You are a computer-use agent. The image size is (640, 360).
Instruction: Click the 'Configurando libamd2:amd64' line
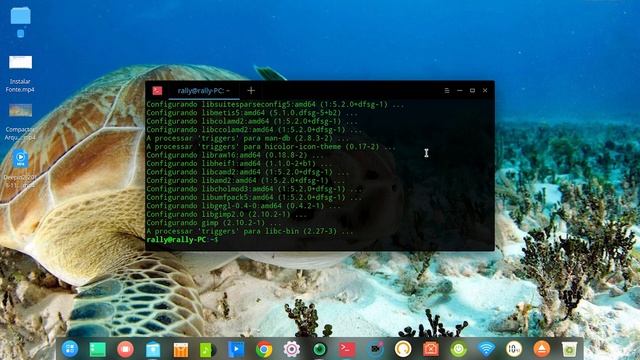246,180
